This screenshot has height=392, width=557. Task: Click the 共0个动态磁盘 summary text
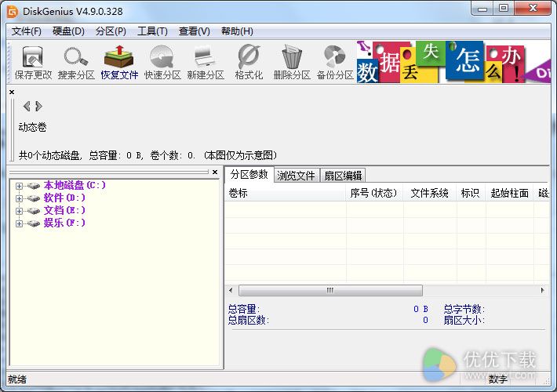pos(147,155)
